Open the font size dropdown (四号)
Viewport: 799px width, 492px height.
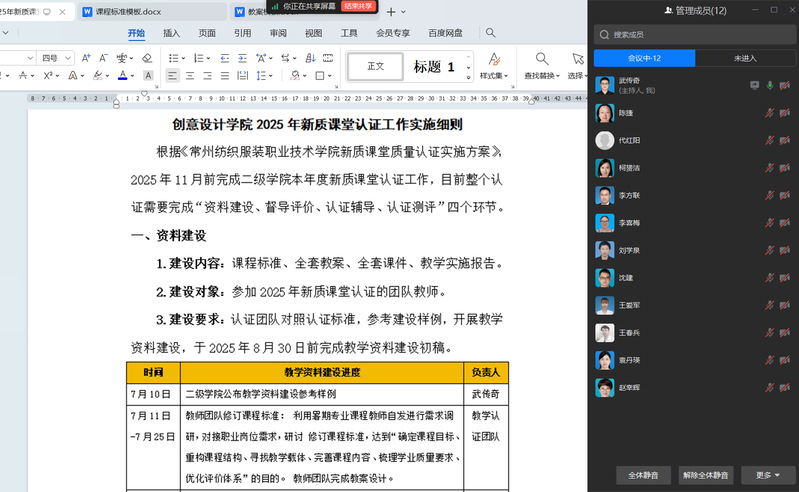[x=55, y=58]
